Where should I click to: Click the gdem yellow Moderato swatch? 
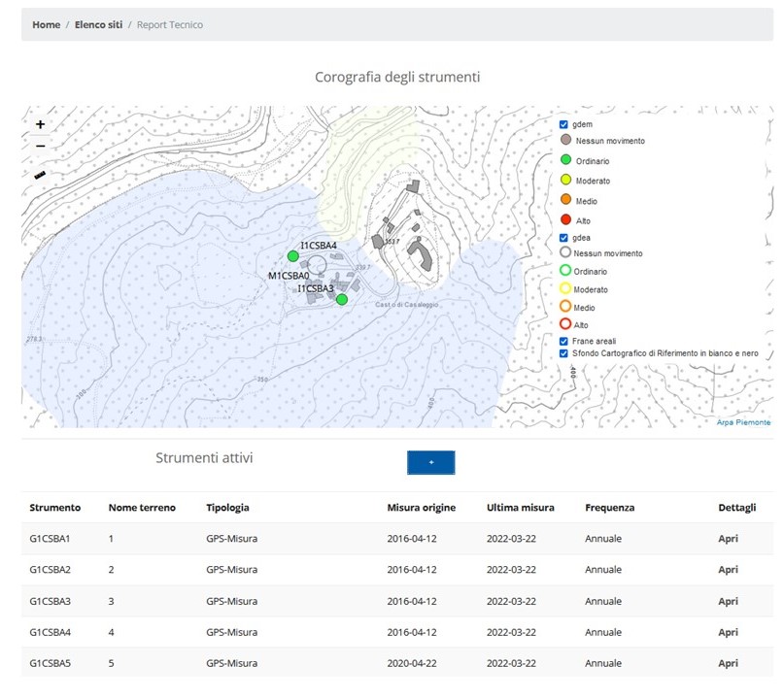pyautogui.click(x=565, y=180)
